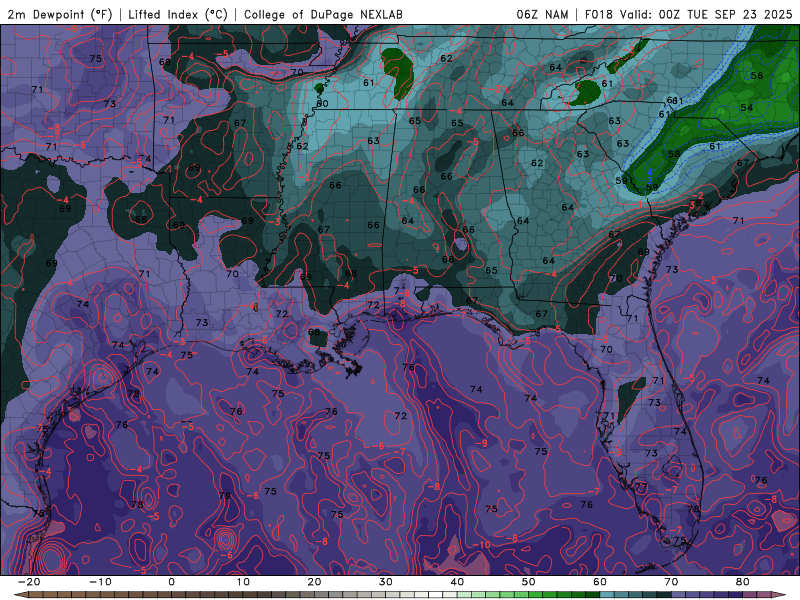Viewport: 800px width, 600px height.
Task: Click the 20 label on the color scale
Action: [314, 582]
